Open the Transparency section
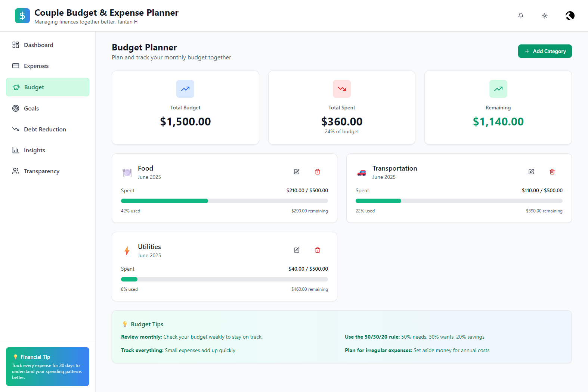 pyautogui.click(x=41, y=171)
